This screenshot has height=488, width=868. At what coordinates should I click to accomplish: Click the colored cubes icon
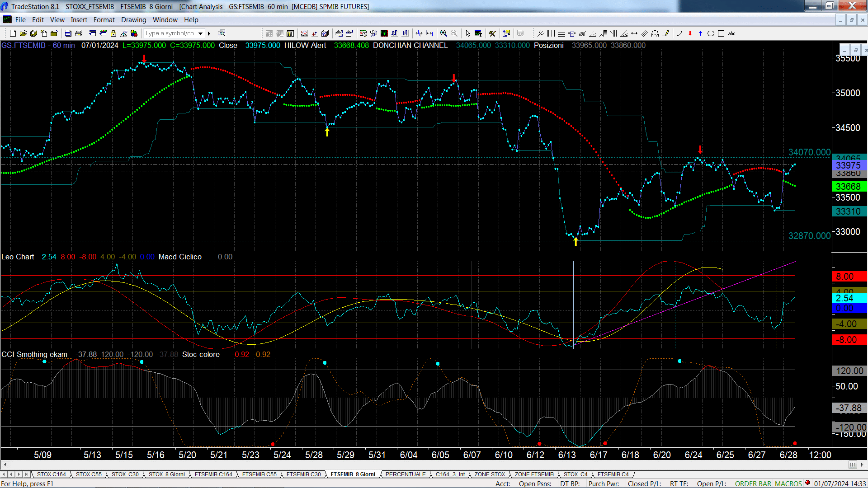(134, 33)
